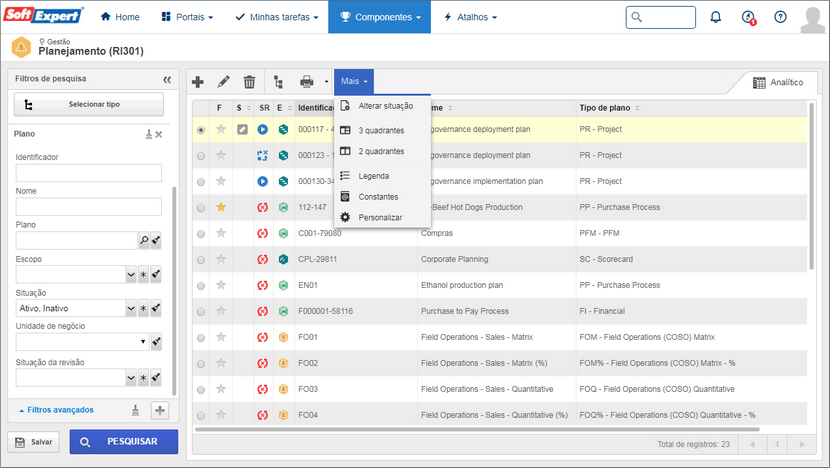The image size is (830, 468).
Task: Edit selected plan with pencil icon
Action: point(223,82)
